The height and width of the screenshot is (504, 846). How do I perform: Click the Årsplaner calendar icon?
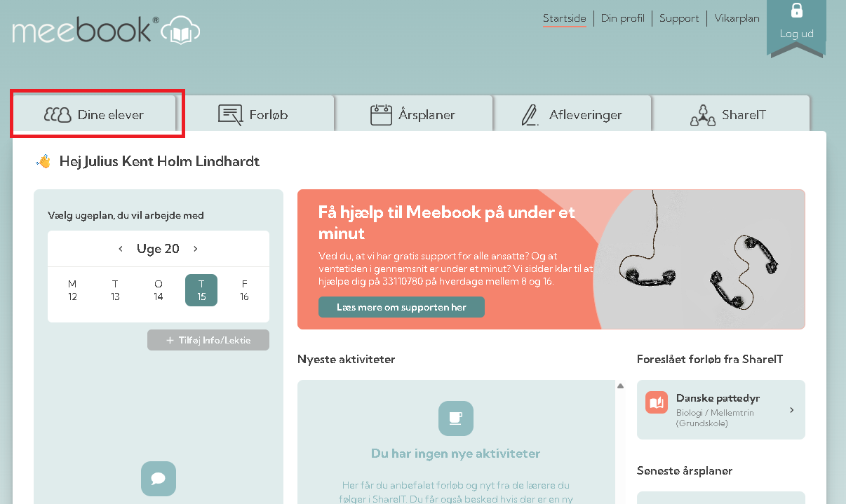(381, 115)
